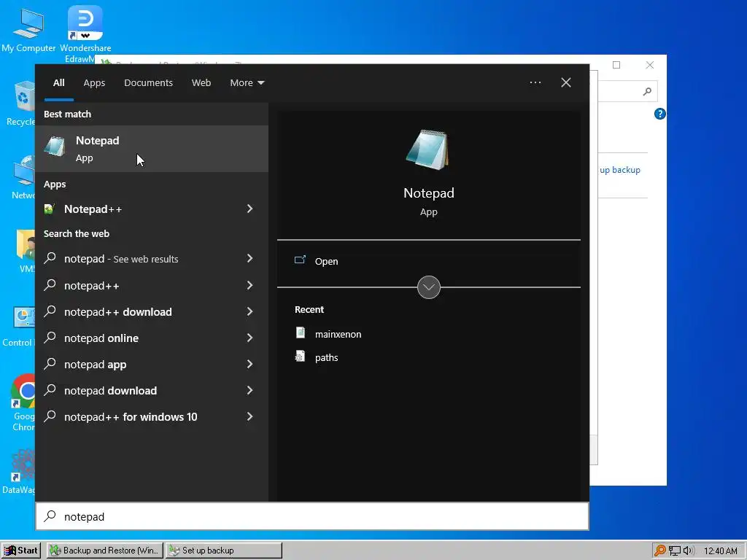Click the 'up backup' link in the Backup window
This screenshot has height=560, width=747.
click(620, 170)
